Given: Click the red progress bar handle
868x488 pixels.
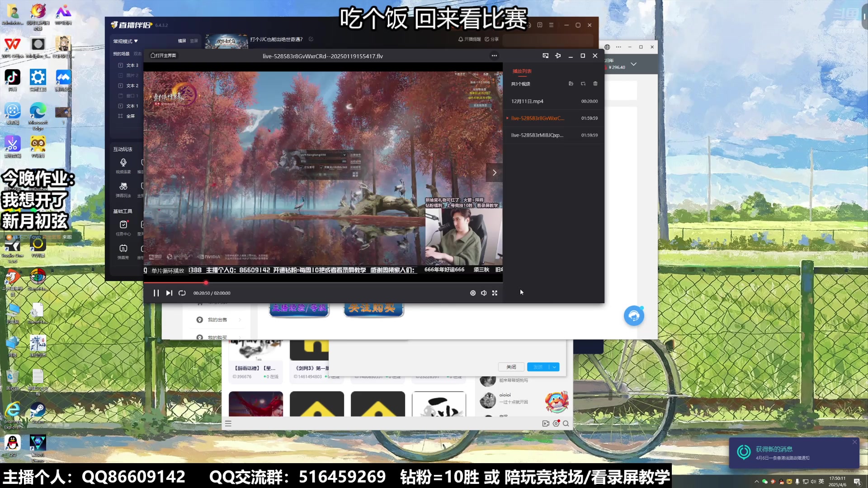Looking at the screenshot, I should (x=206, y=283).
